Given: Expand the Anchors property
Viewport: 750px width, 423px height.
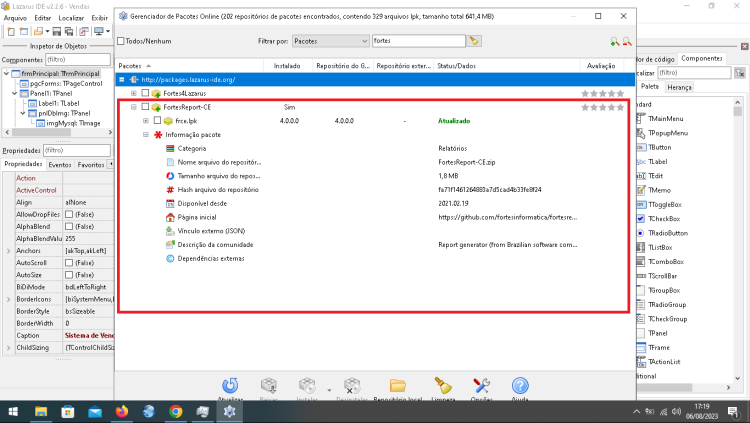Looking at the screenshot, I should pos(8,251).
